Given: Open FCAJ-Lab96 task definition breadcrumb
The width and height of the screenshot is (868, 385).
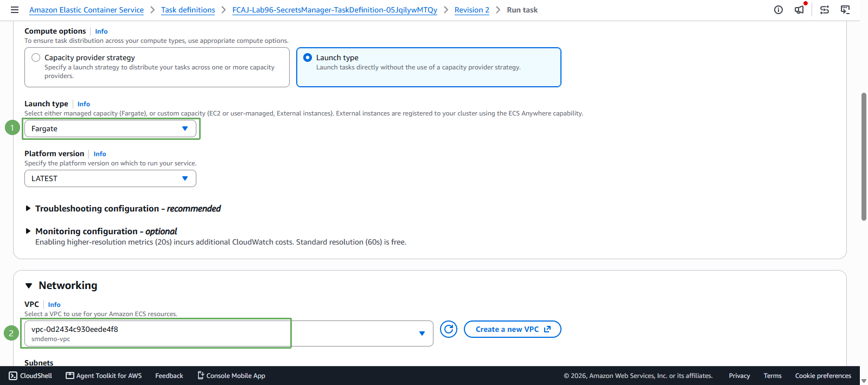Looking at the screenshot, I should click(335, 10).
